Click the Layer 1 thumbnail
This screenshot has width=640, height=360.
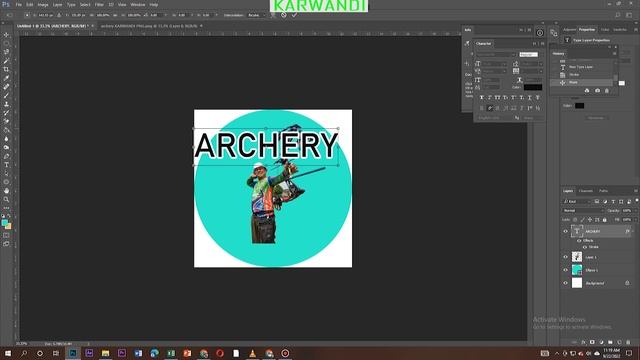pos(577,257)
